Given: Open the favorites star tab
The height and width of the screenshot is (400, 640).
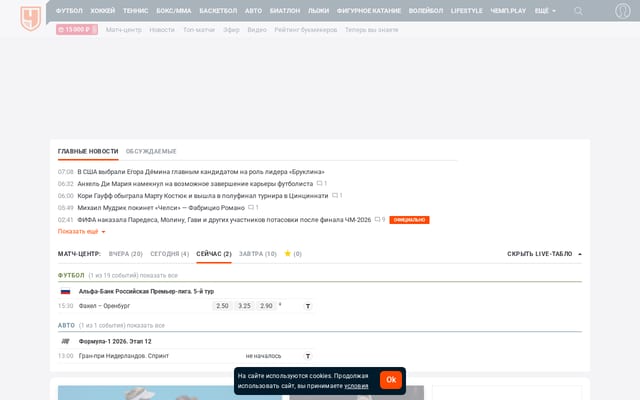Looking at the screenshot, I should [x=293, y=253].
